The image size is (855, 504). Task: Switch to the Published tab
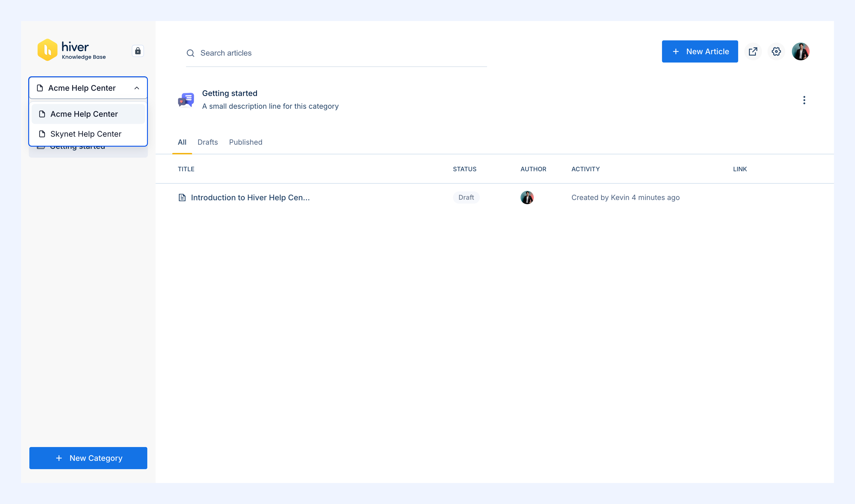coord(246,142)
